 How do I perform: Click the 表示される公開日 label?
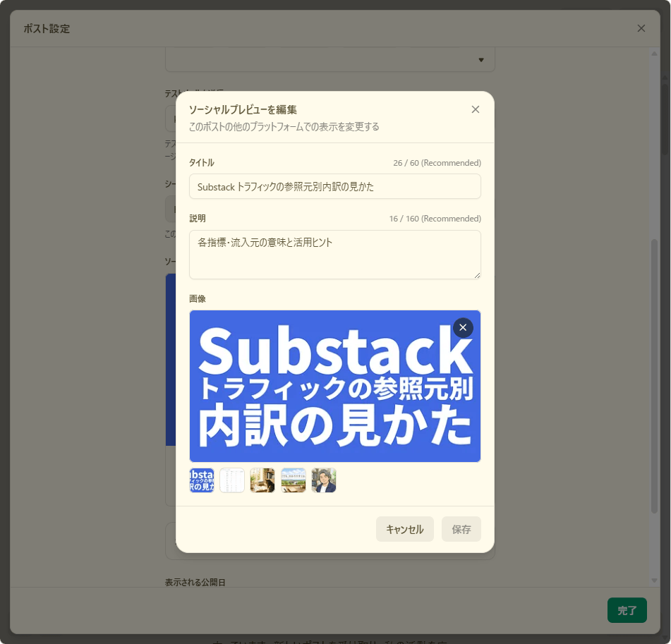pyautogui.click(x=195, y=582)
